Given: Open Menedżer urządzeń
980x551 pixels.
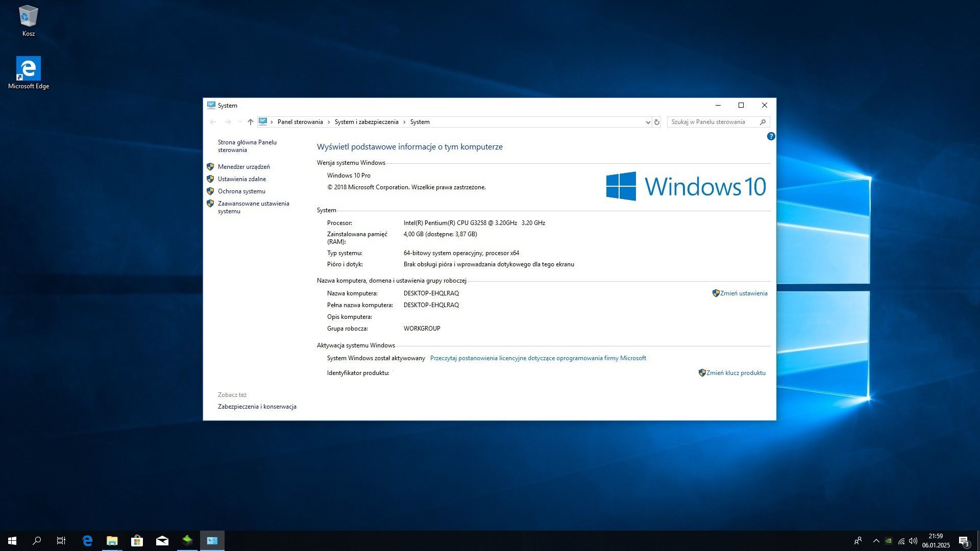Looking at the screenshot, I should tap(243, 167).
